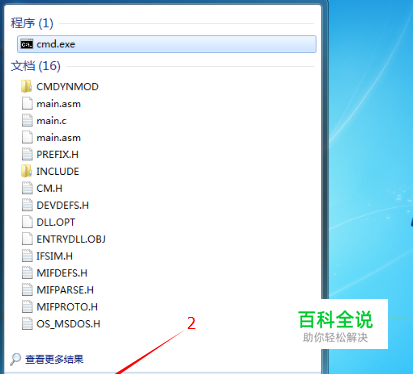Open the DEVDEFS.H result

[62, 205]
